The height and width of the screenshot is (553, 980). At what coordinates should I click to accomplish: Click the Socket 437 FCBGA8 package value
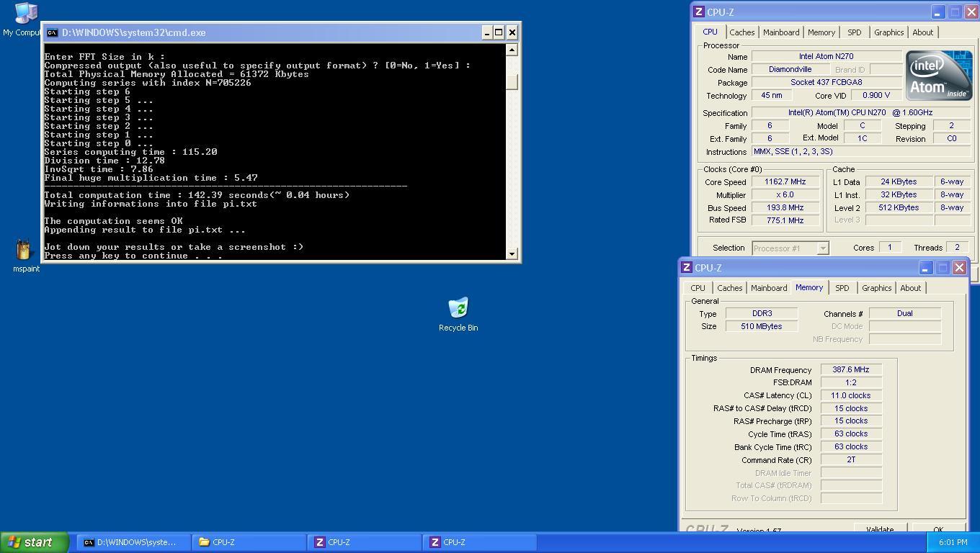827,82
